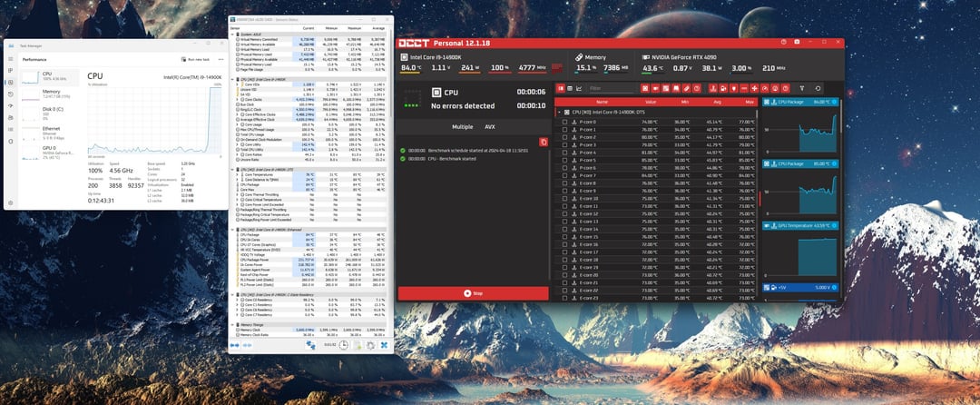Click the OCCT +5V graph header
Image resolution: width=980 pixels, height=405 pixels.
800,288
